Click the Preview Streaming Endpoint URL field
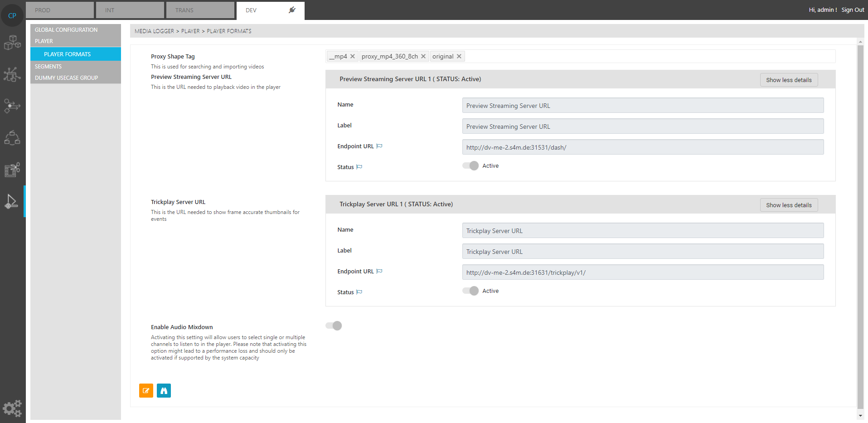The width and height of the screenshot is (868, 423). pos(643,147)
